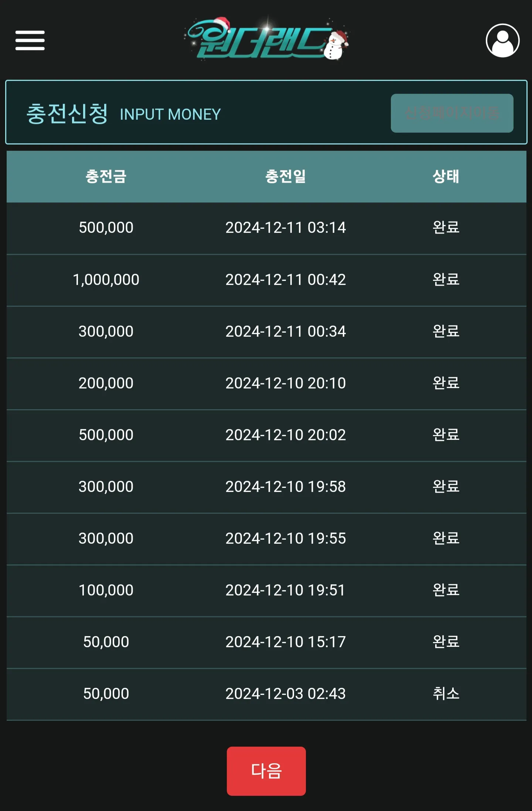Image resolution: width=532 pixels, height=811 pixels.
Task: Click the 신청페이지이동 button
Action: 452,113
